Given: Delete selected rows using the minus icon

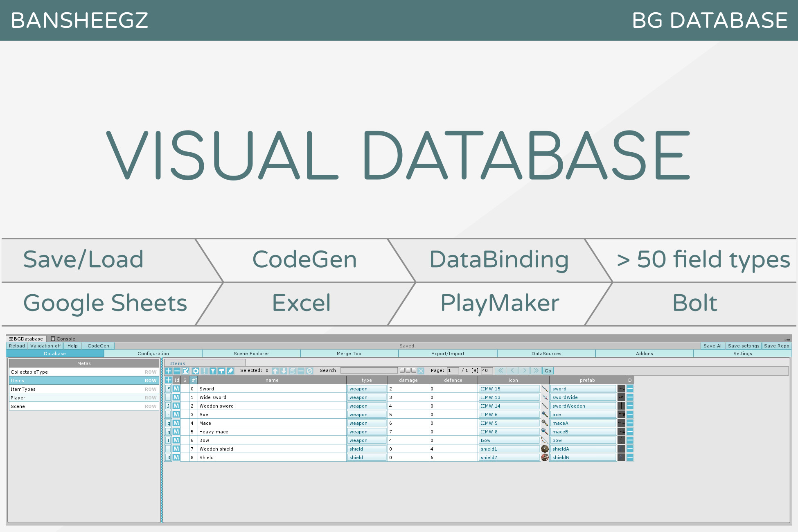Looking at the screenshot, I should (x=176, y=371).
